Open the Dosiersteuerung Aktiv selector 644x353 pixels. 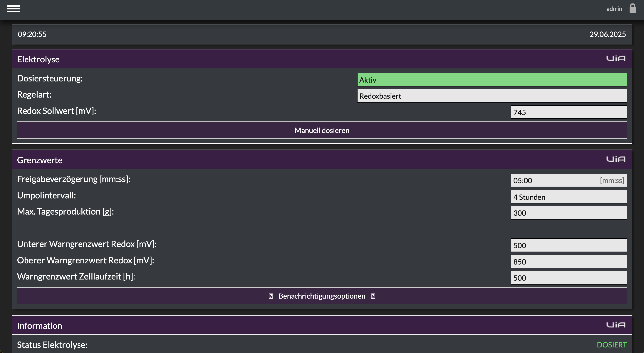tap(492, 80)
